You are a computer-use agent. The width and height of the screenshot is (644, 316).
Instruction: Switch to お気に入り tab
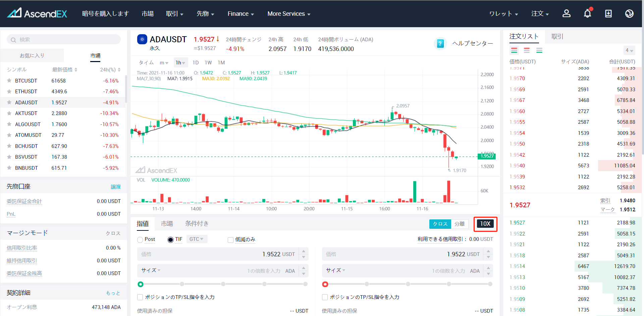point(32,55)
